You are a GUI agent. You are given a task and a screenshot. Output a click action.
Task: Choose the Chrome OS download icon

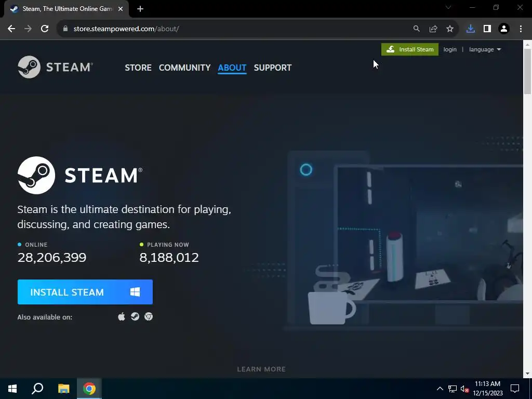149,316
